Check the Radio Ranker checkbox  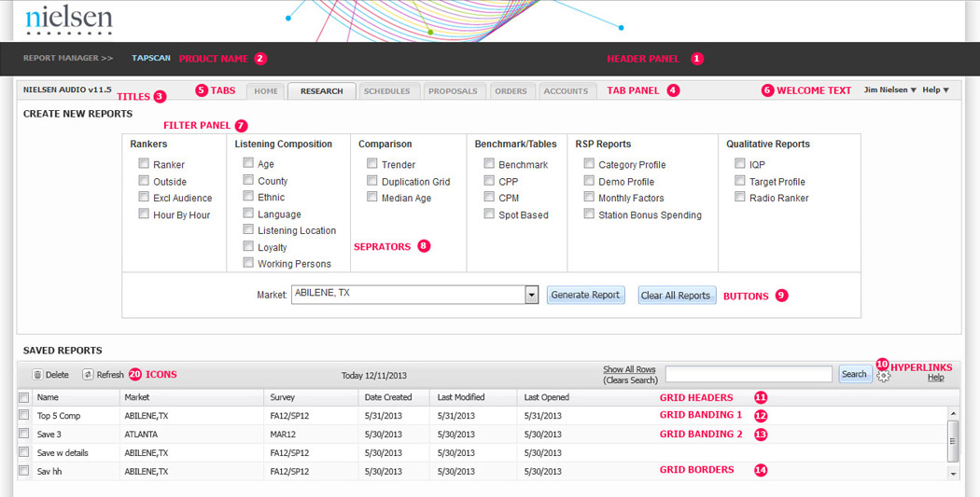point(740,197)
